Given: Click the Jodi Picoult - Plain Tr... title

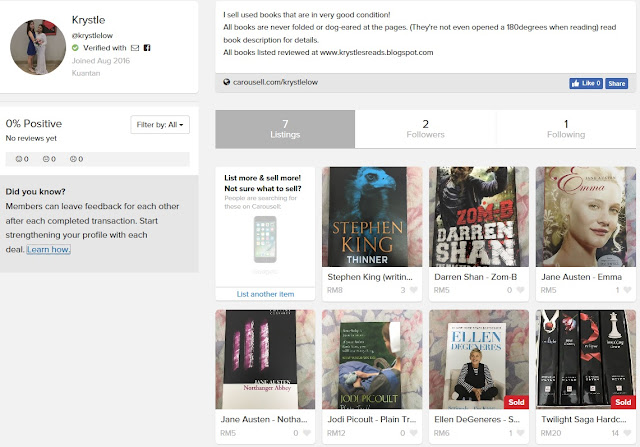Looking at the screenshot, I should point(371,419).
